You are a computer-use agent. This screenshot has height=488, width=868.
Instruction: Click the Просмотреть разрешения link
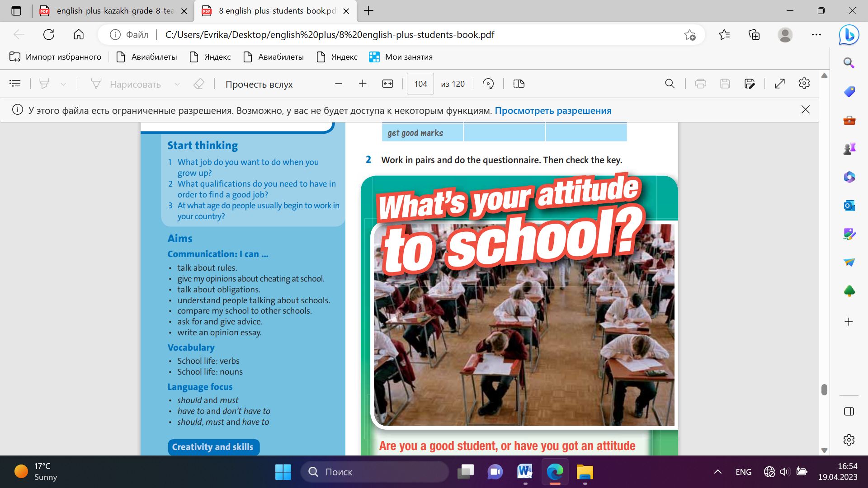[553, 111]
